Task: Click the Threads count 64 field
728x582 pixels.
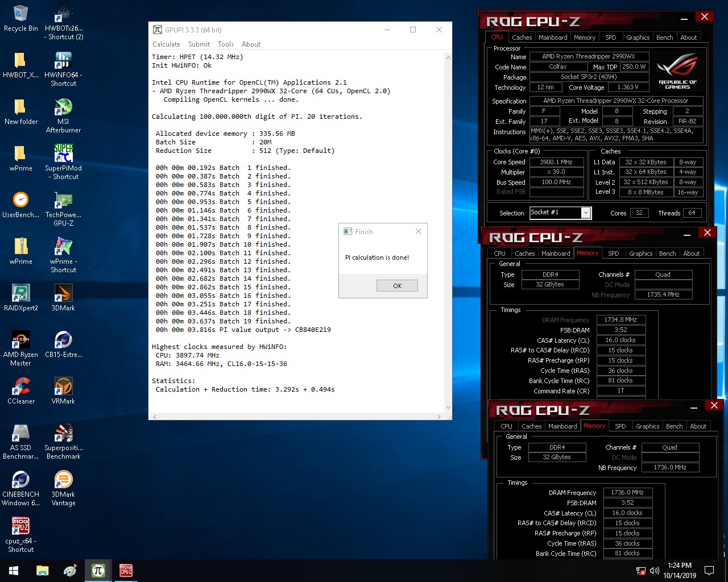Action: point(692,213)
